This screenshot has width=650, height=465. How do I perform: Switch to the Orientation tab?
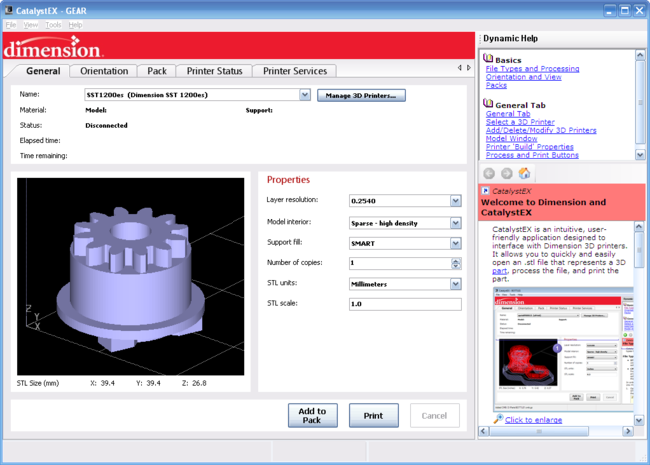[x=104, y=71]
